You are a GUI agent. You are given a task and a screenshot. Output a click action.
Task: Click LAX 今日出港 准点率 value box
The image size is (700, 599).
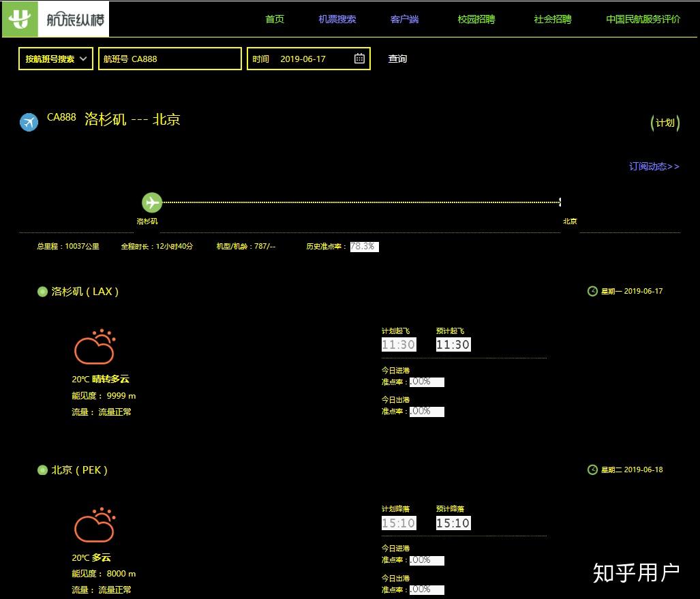[x=427, y=411]
